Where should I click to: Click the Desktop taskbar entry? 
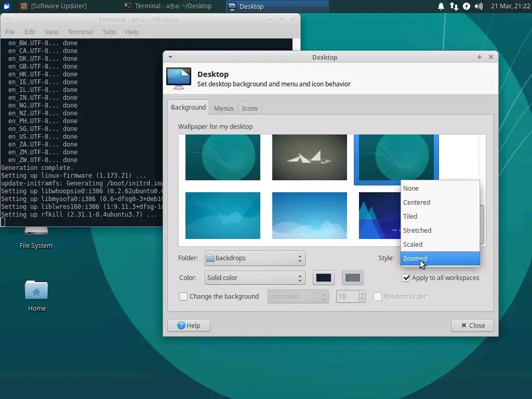click(277, 6)
